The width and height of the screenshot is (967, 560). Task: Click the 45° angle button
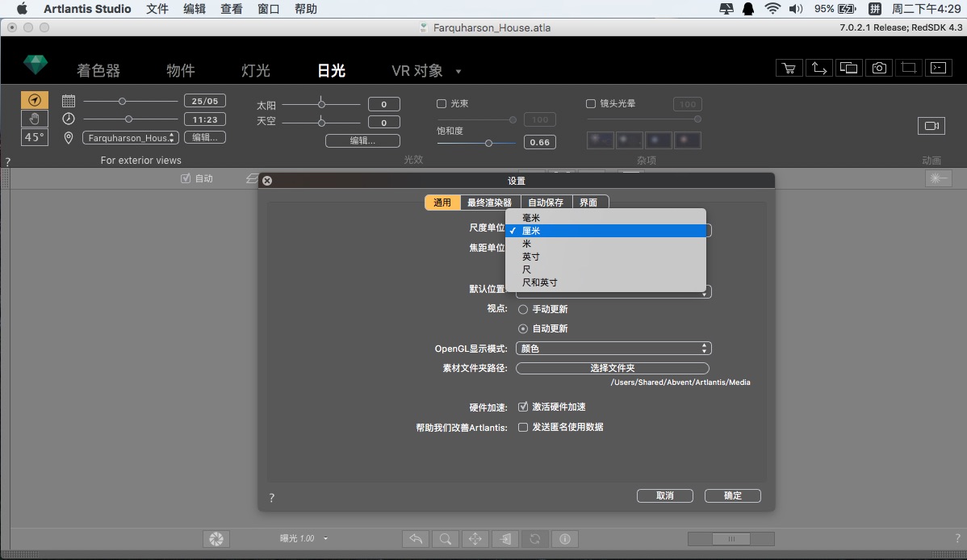[x=35, y=137]
